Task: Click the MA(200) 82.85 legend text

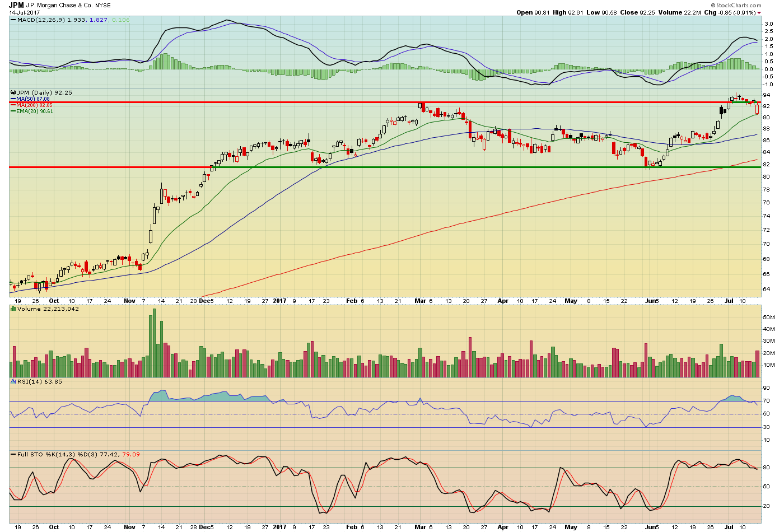Action: [x=34, y=105]
